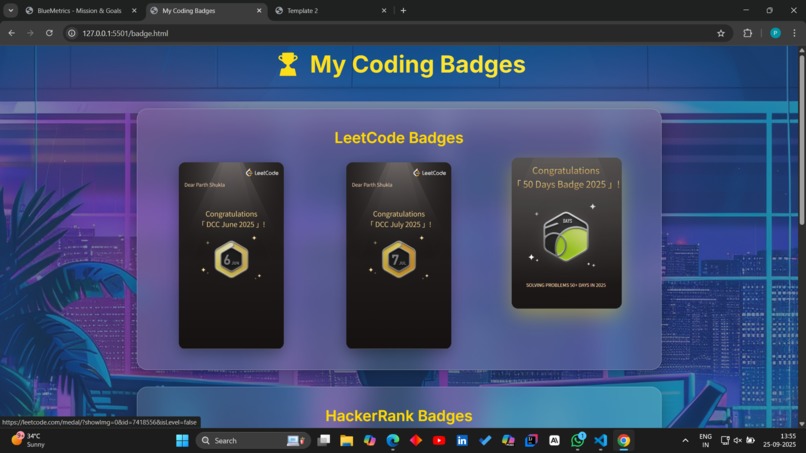Switch the ENG IN input language
This screenshot has width=806, height=453.
705,441
